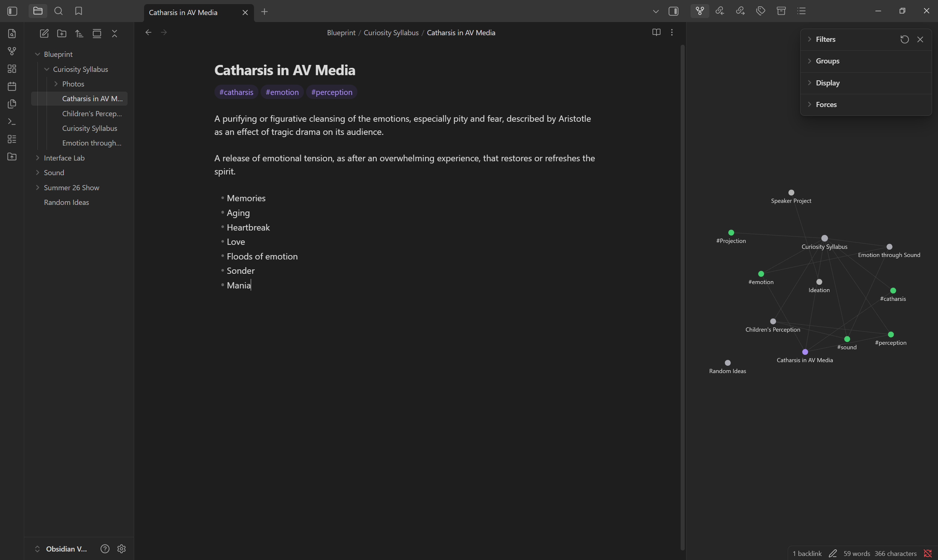Navigate back with the left arrow
The image size is (938, 560).
click(x=148, y=33)
